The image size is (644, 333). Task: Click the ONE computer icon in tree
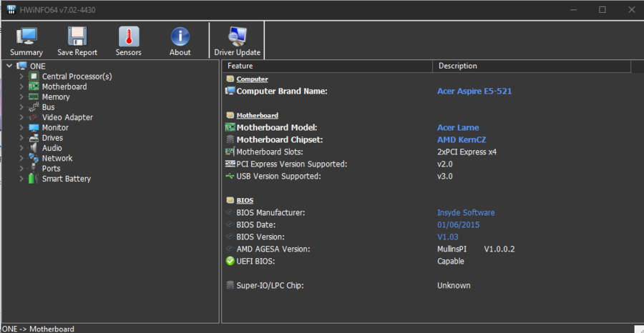(x=21, y=66)
